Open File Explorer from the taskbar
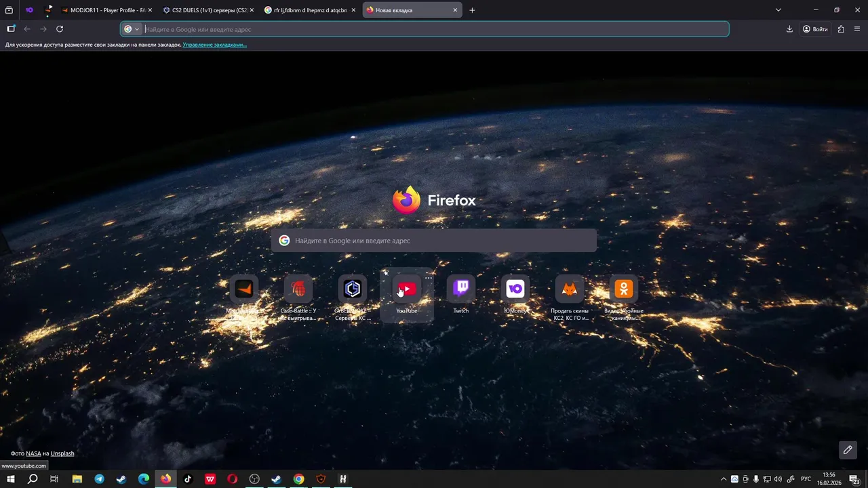Screen dimensions: 868x488 77,479
